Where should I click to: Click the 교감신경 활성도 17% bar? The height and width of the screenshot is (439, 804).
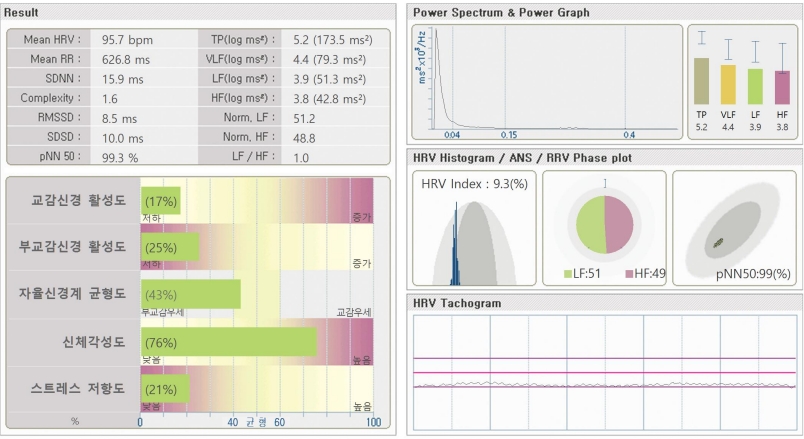[160, 201]
